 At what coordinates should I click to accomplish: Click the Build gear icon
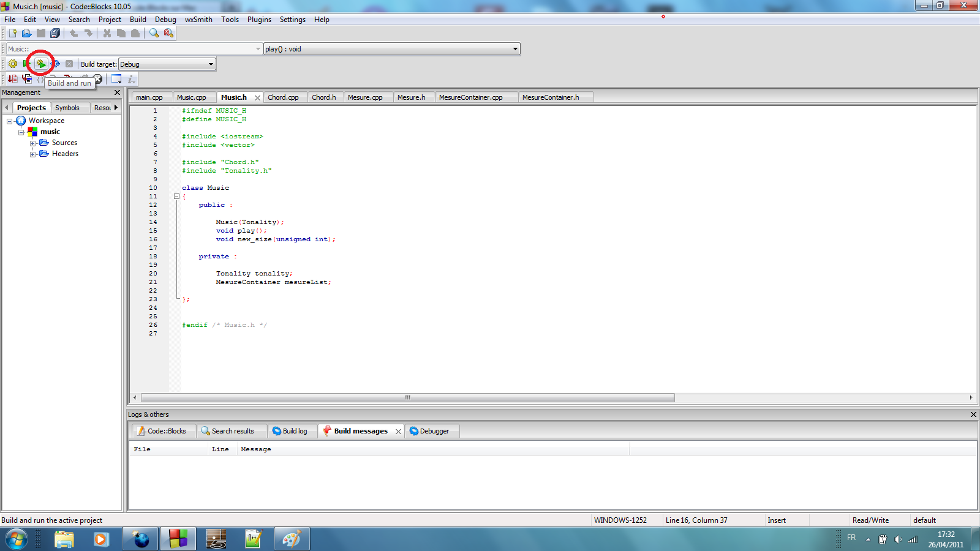click(13, 64)
